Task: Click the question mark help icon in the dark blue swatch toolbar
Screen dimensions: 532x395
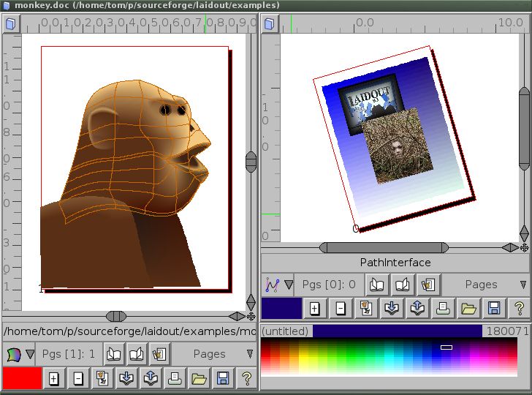Action: 519,308
